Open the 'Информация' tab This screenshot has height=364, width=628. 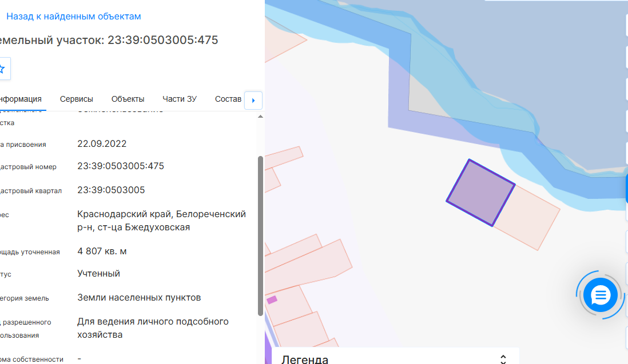click(x=21, y=99)
